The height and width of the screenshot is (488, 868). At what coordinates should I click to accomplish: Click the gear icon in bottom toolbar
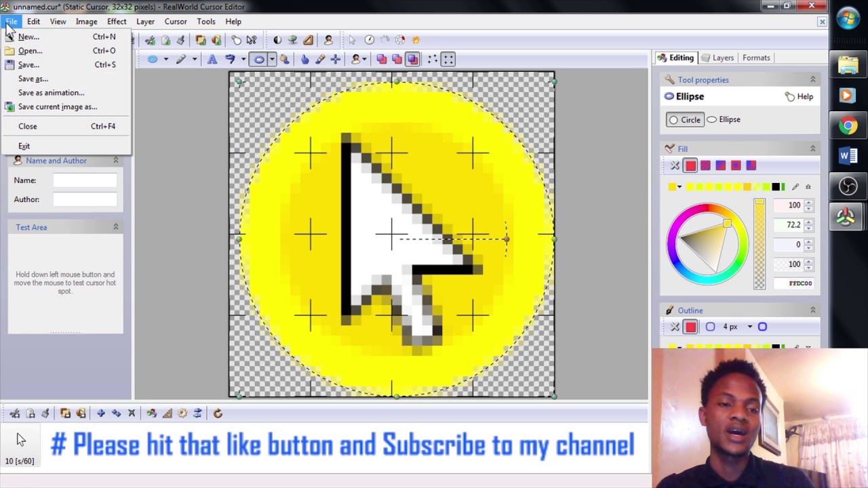(x=182, y=413)
